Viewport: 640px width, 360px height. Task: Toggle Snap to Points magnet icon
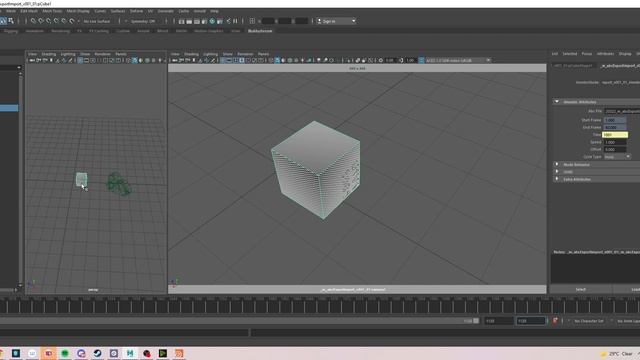[x=49, y=21]
